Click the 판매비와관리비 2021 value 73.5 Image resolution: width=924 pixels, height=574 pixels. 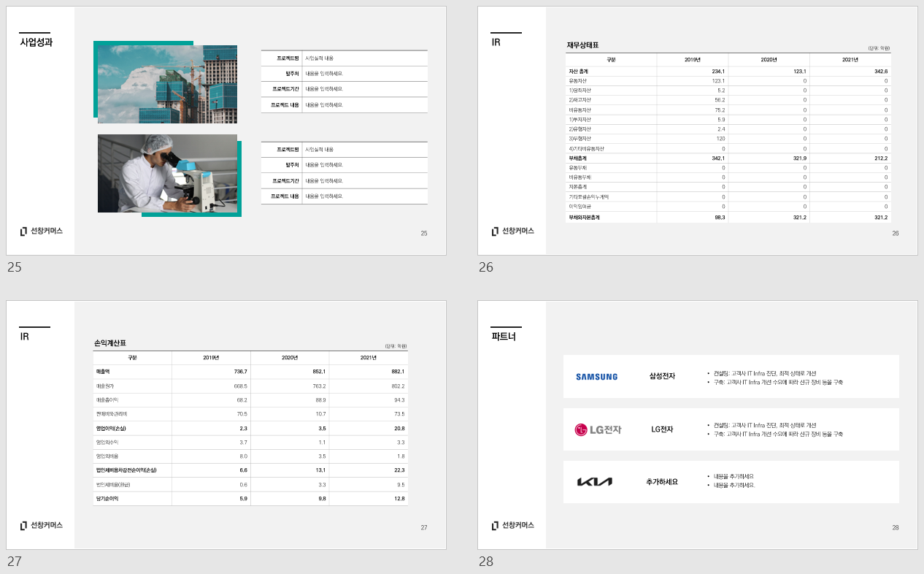(399, 414)
